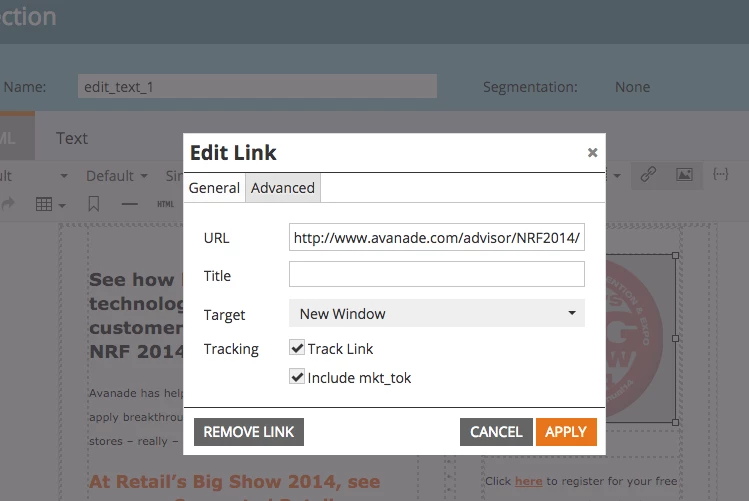Click the 'At Retail's Big Show 2014' heading
Image resolution: width=749 pixels, height=501 pixels.
pyautogui.click(x=234, y=481)
